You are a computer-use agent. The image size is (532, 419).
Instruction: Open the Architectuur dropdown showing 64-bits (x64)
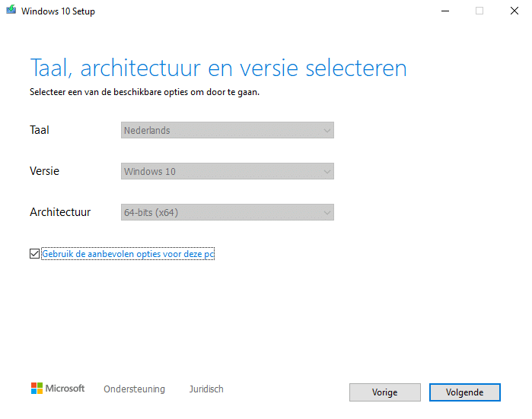(x=228, y=212)
